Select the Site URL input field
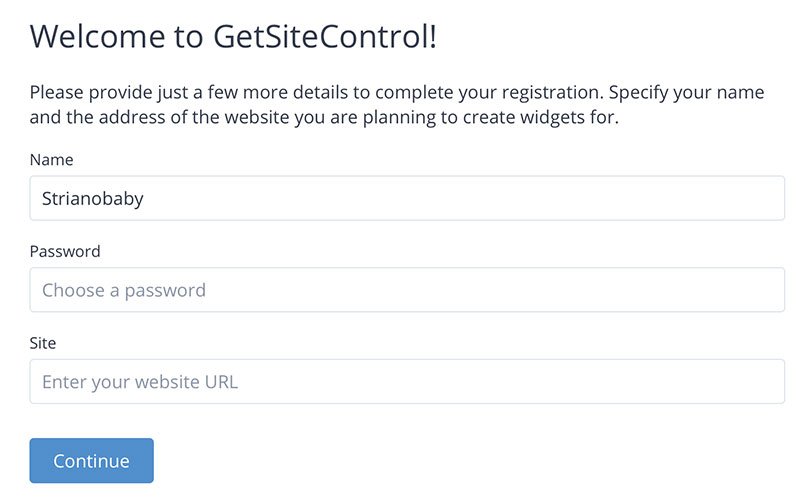Screen dimensions: 800x498 406,382
